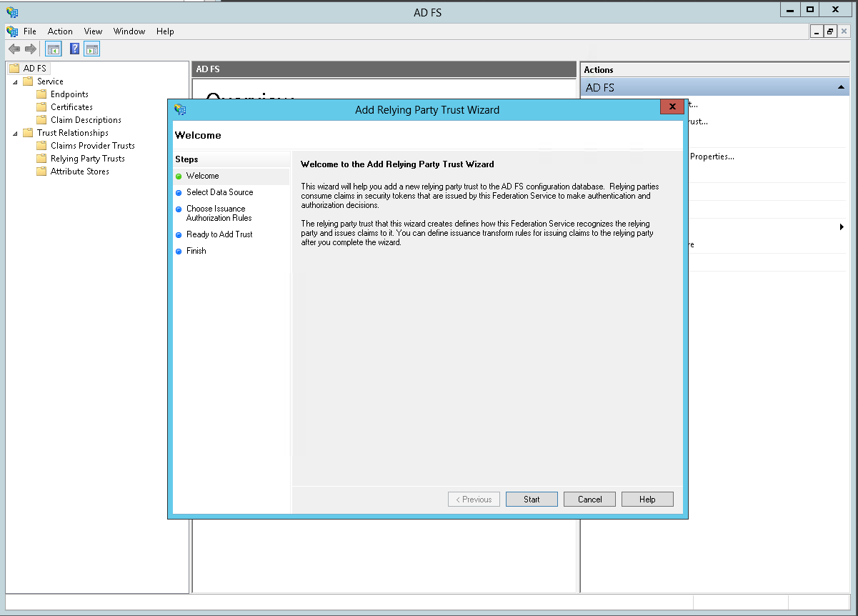Click the Back arrow in the toolbar
Screen dimensions: 858x616
tap(14, 49)
